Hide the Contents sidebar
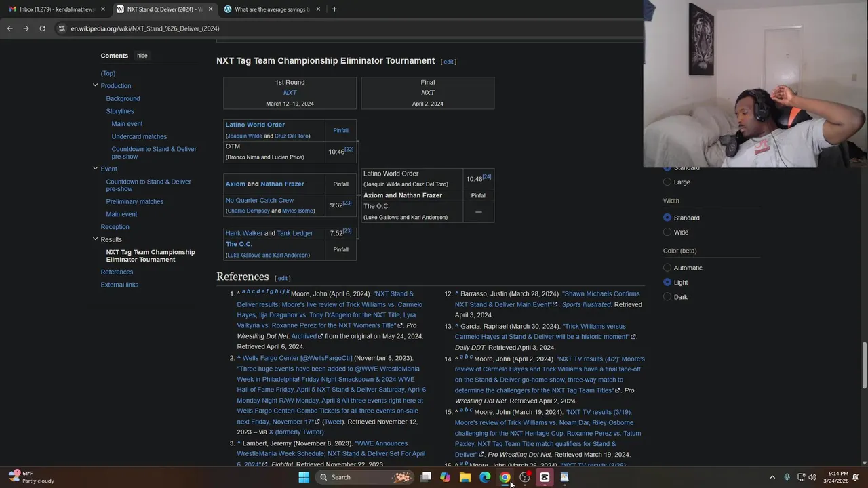This screenshot has height=488, width=868. point(142,56)
